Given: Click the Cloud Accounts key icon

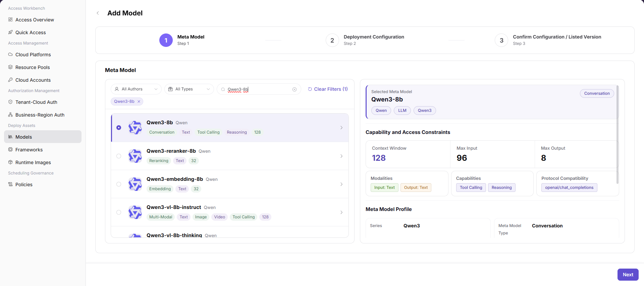Looking at the screenshot, I should click(x=10, y=80).
